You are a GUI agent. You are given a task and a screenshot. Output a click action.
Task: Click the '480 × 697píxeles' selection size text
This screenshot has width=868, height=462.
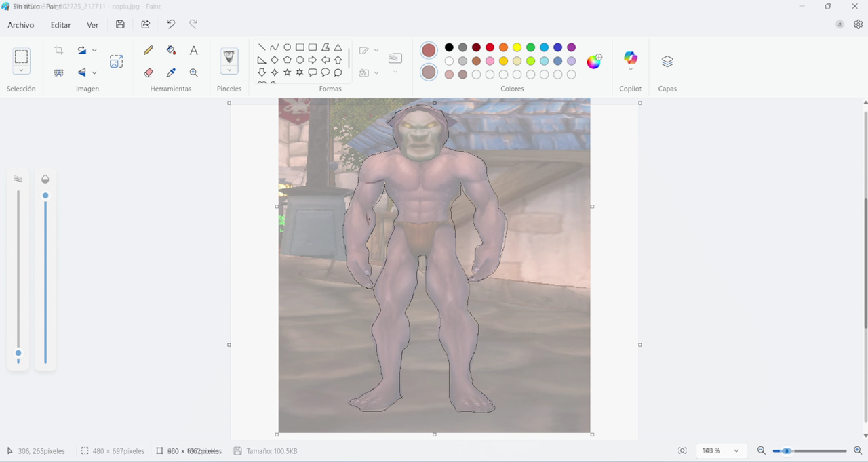[119, 451]
